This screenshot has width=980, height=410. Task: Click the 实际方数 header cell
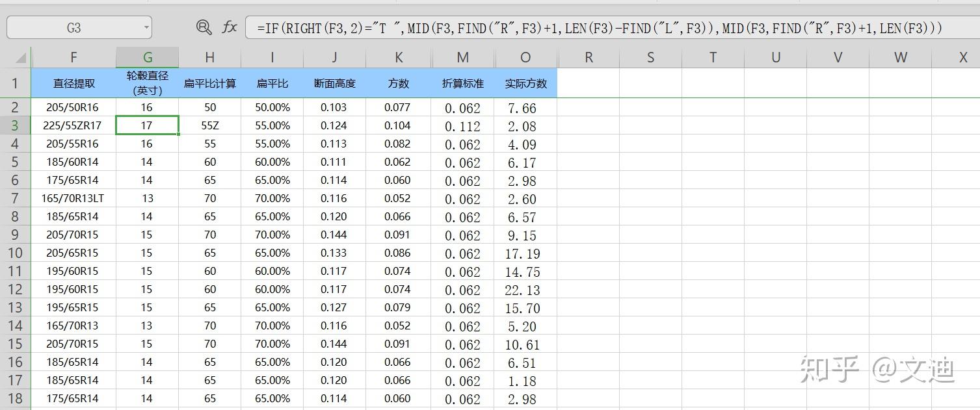[525, 83]
